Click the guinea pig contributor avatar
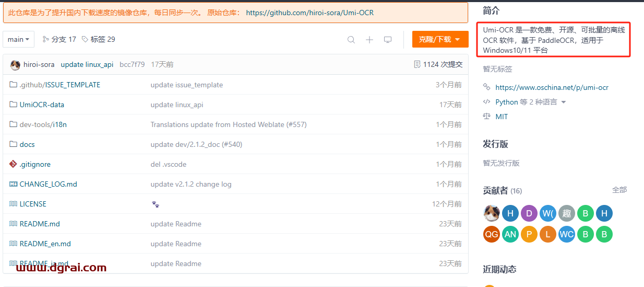644x287 pixels. 492,213
